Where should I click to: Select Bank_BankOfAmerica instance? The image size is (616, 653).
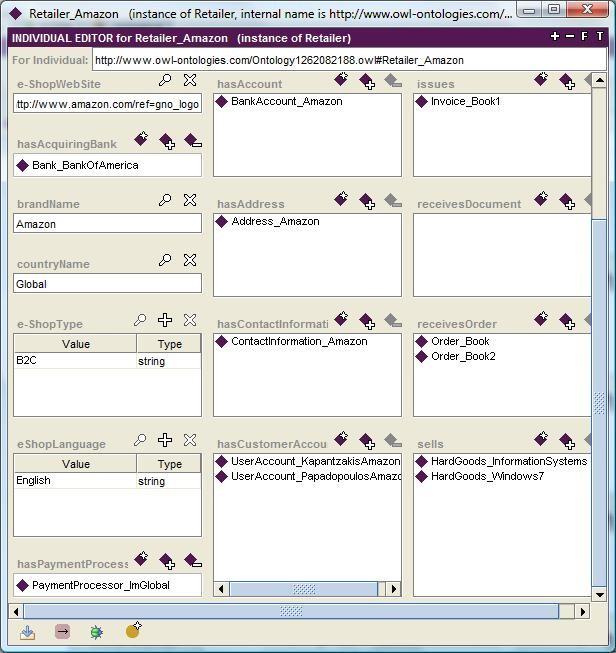point(77,165)
